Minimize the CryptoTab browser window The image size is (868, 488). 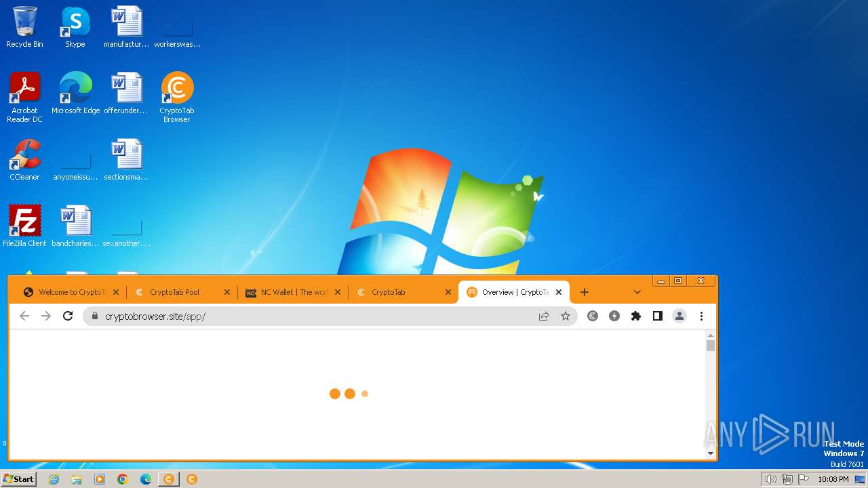point(661,281)
